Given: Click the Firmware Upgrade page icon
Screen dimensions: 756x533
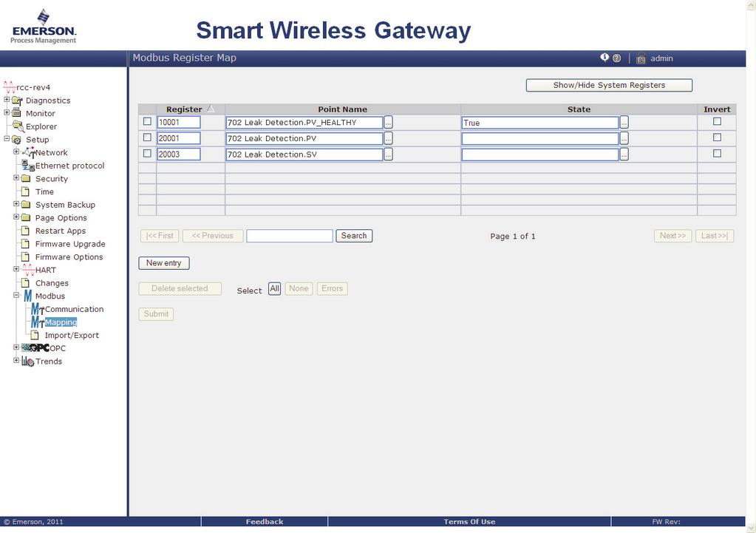Looking at the screenshot, I should pyautogui.click(x=26, y=244).
